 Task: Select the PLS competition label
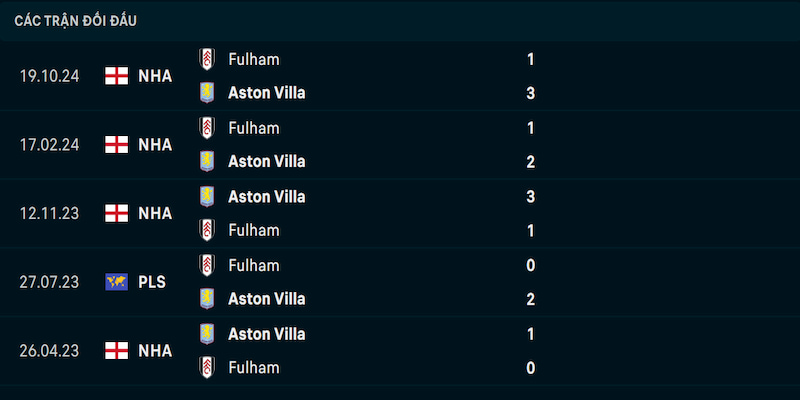click(152, 282)
